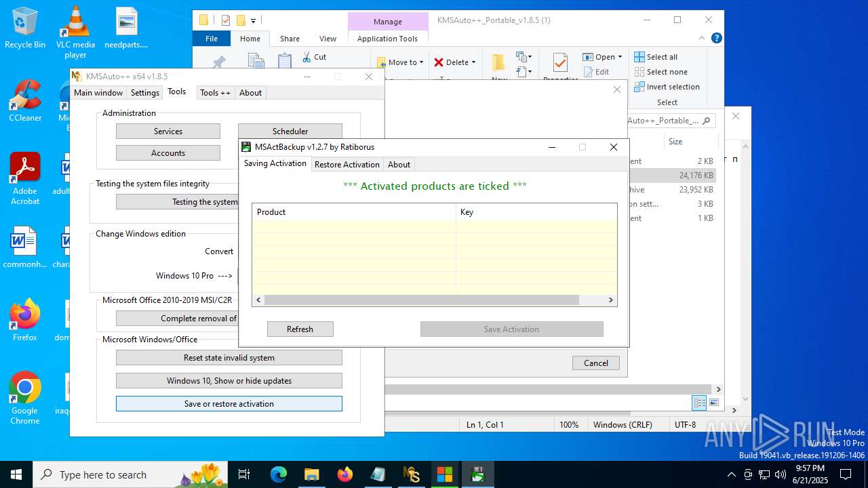Click right arrow of product list scrollbar

click(x=610, y=300)
